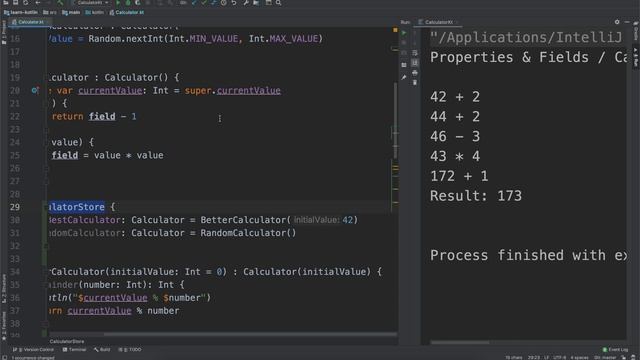Image resolution: width=640 pixels, height=360 pixels.
Task: Open the Project tool window side tab
Action: [4, 33]
